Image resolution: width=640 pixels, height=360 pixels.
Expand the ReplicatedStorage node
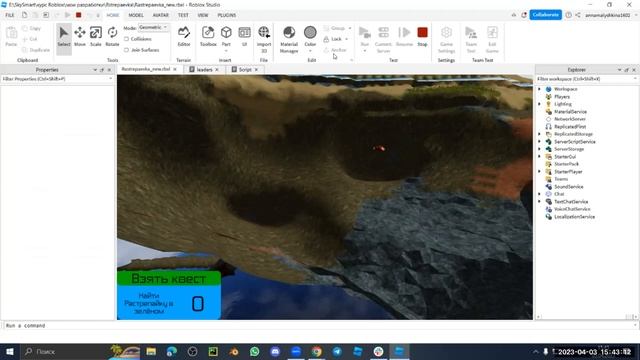[x=540, y=134]
